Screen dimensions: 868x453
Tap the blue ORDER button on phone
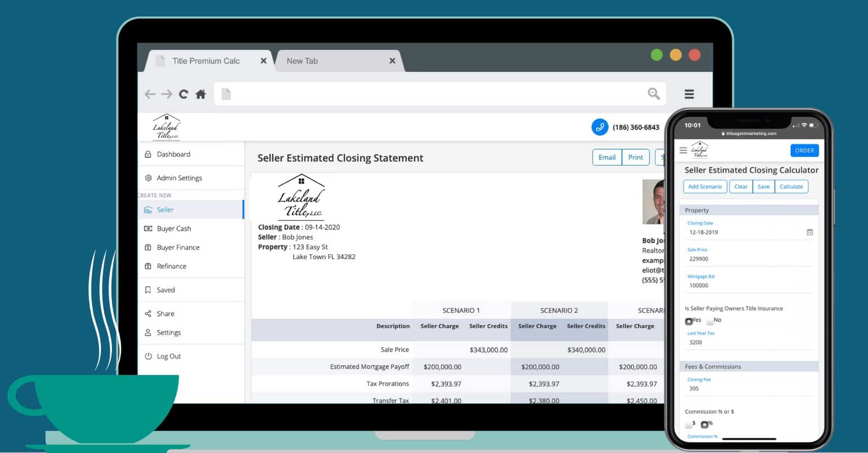[804, 150]
